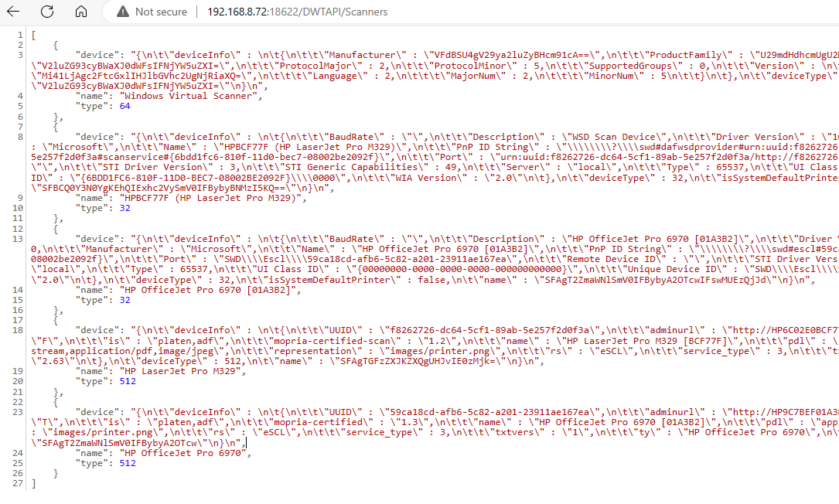Click the type value 32 on line 10
Image resolution: width=839 pixels, height=504 pixels.
124,208
